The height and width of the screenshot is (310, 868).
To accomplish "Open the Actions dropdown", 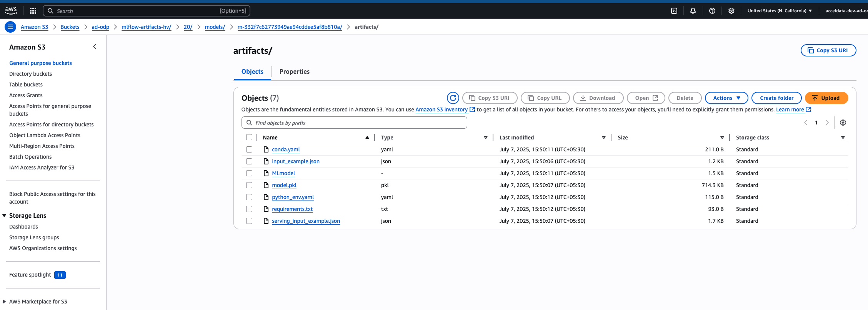I will 726,98.
